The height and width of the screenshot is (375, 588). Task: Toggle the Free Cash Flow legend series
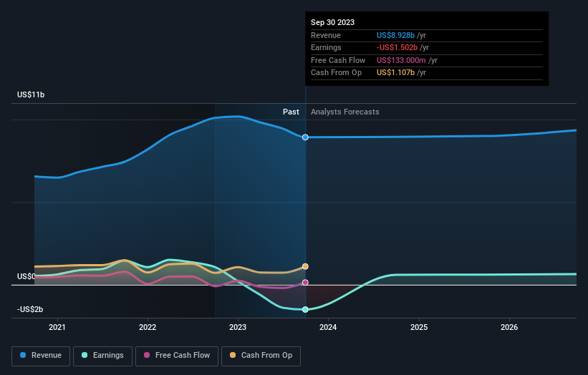177,356
